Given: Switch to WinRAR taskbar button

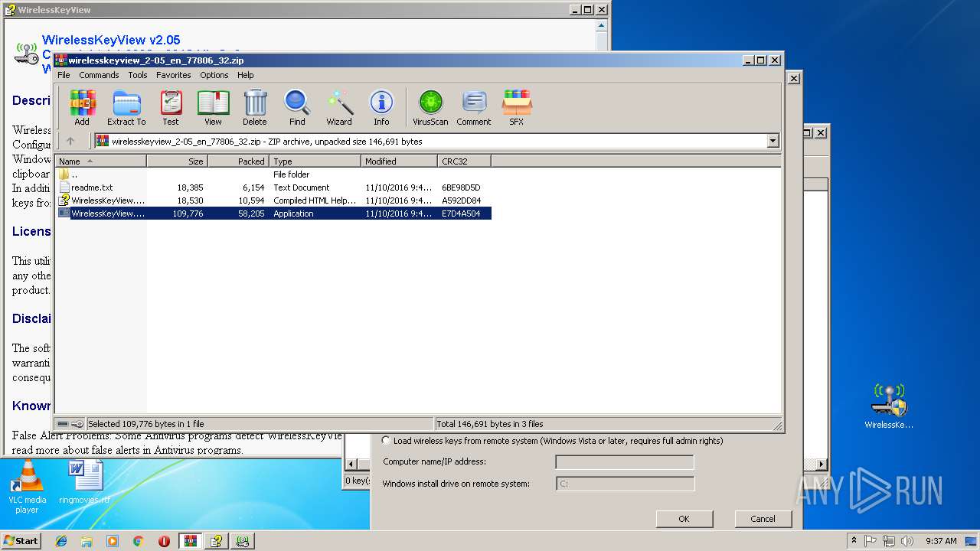Looking at the screenshot, I should [190, 541].
